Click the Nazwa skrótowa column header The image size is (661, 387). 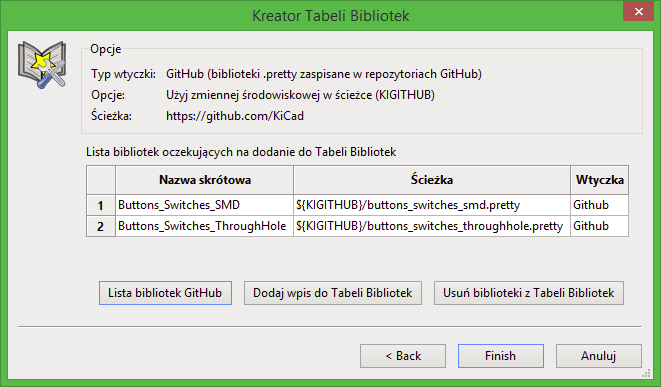pos(204,180)
